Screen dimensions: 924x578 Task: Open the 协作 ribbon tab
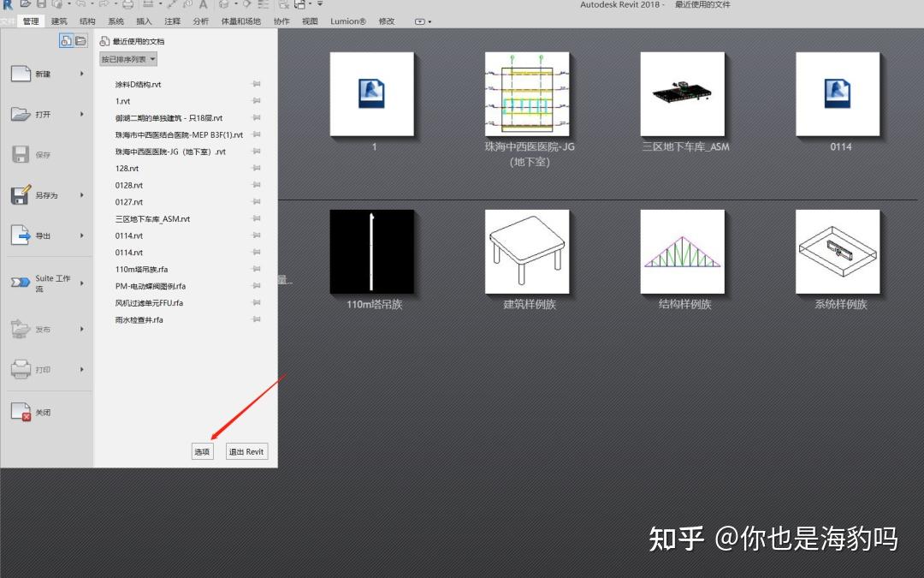[281, 21]
